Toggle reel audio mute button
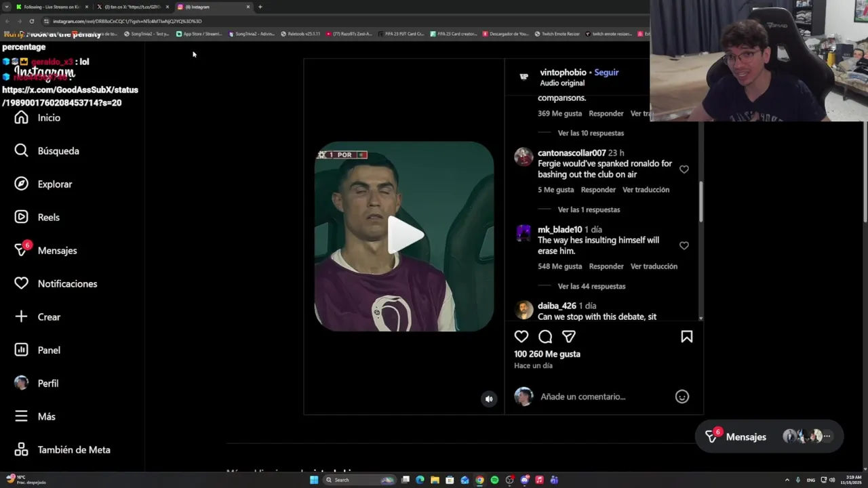The height and width of the screenshot is (488, 868). tap(489, 399)
